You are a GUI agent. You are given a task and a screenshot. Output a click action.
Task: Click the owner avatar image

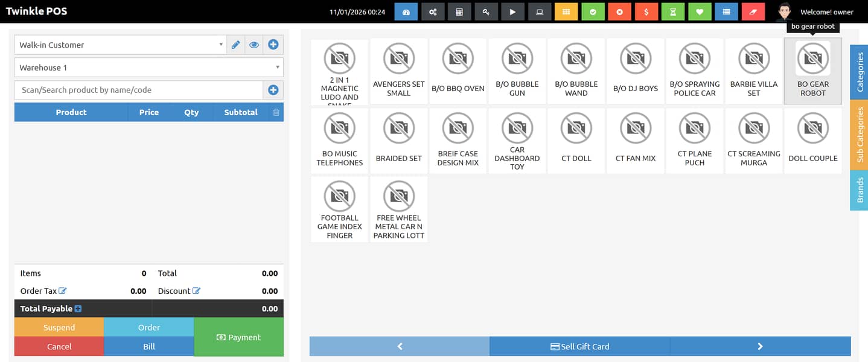[x=784, y=12]
